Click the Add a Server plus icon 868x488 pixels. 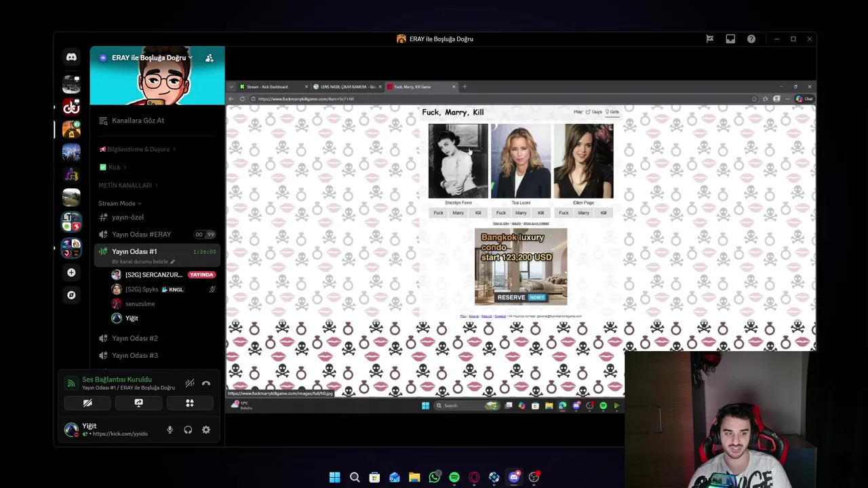click(x=71, y=272)
